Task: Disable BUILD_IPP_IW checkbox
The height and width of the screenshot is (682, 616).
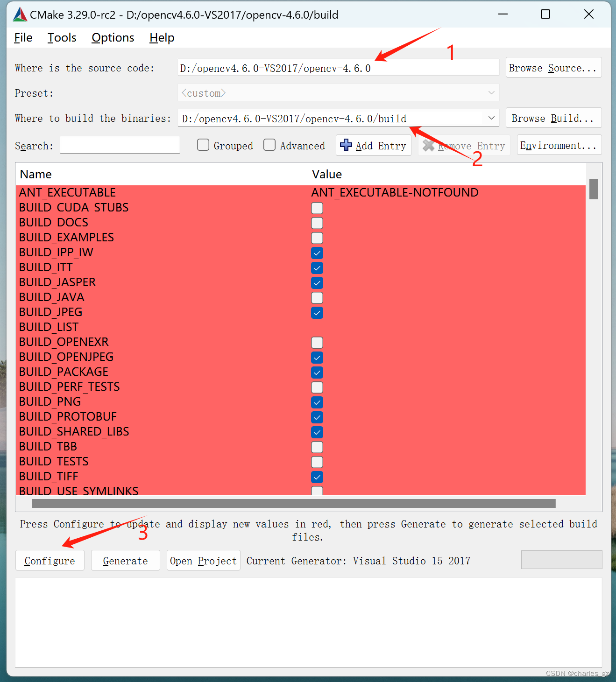Action: [x=317, y=253]
